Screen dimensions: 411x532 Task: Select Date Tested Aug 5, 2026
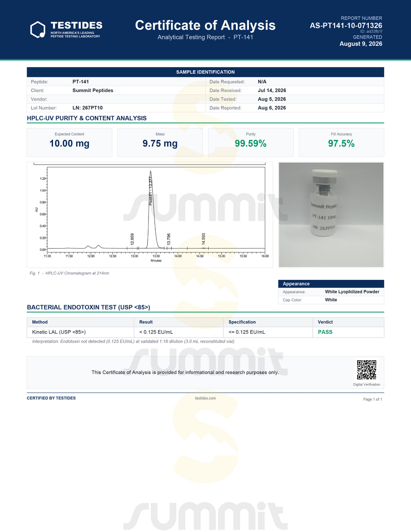point(272,99)
